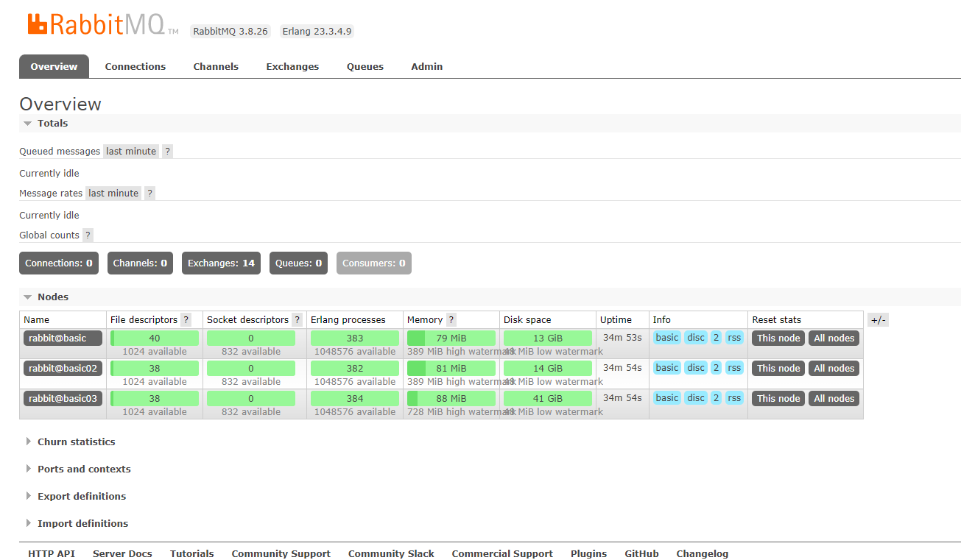Image resolution: width=961 pixels, height=560 pixels.
Task: Click the disc tag in rabbit@basic03 row
Action: point(696,397)
